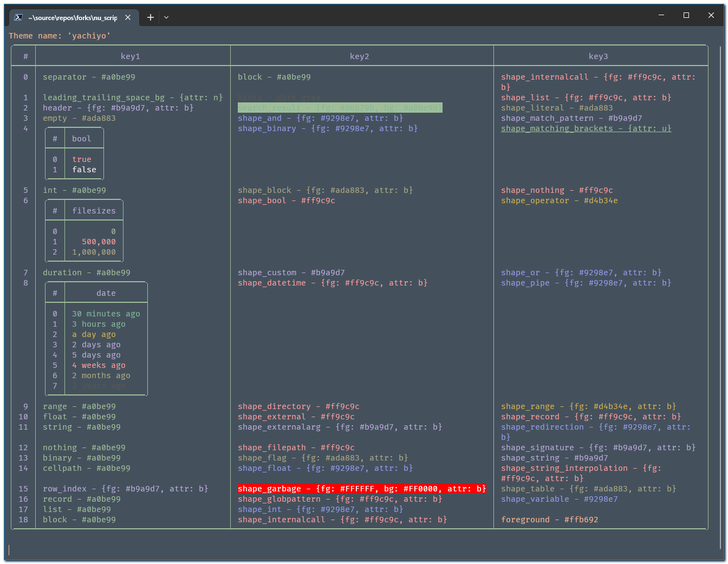This screenshot has height=564, width=728.
Task: Close the terminal window
Action: (x=711, y=15)
